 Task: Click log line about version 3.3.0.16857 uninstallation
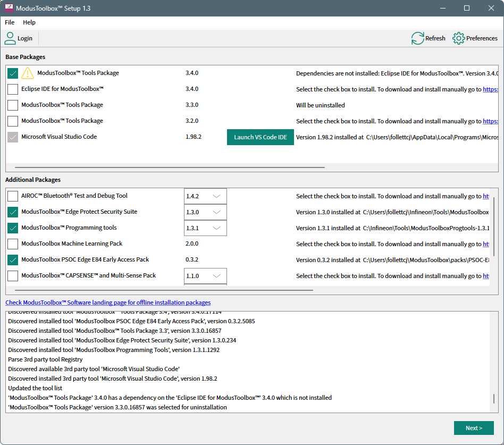pos(117,407)
